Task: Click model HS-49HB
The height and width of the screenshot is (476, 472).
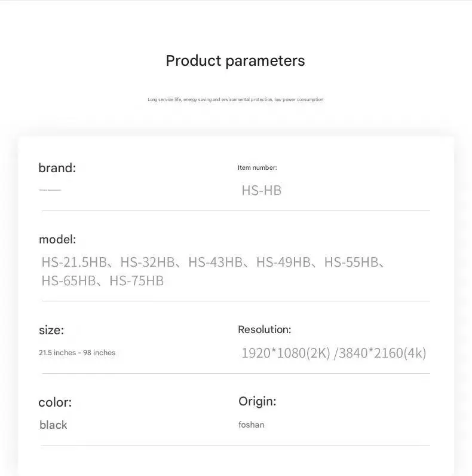Action: click(284, 262)
